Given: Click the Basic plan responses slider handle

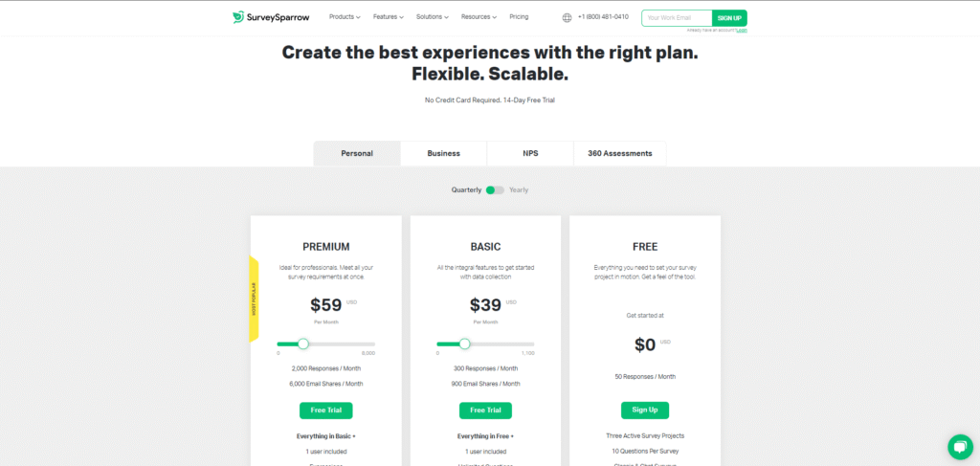Looking at the screenshot, I should [464, 344].
